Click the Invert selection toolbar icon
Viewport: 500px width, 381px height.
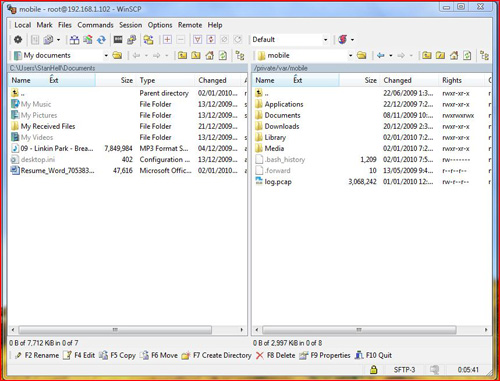pos(211,40)
